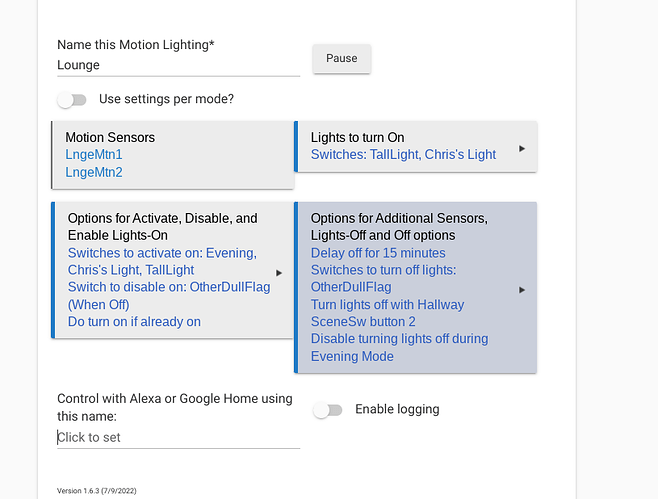Toggle Use settings per mode switch
The width and height of the screenshot is (658, 499).
point(72,99)
